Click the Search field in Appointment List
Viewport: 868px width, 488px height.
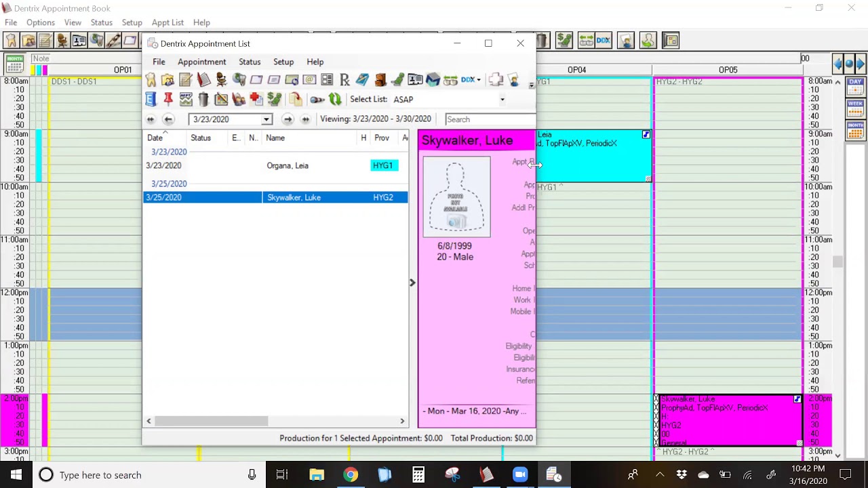[489, 119]
